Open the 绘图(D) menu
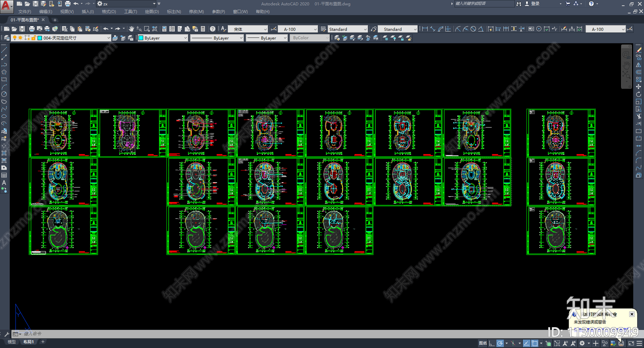This screenshot has height=348, width=644. pyautogui.click(x=152, y=12)
